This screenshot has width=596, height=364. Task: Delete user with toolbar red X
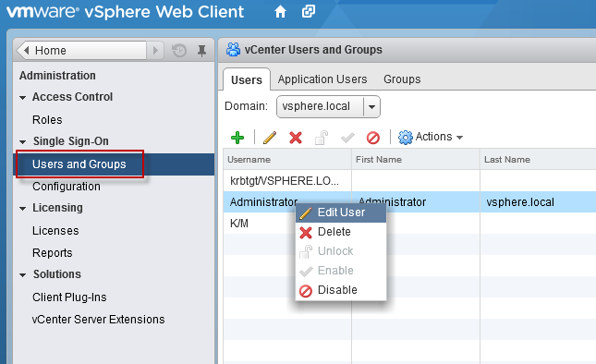pyautogui.click(x=296, y=138)
